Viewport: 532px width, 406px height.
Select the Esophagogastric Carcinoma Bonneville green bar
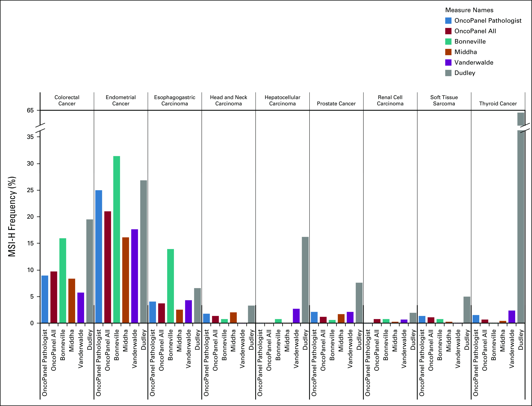171,286
